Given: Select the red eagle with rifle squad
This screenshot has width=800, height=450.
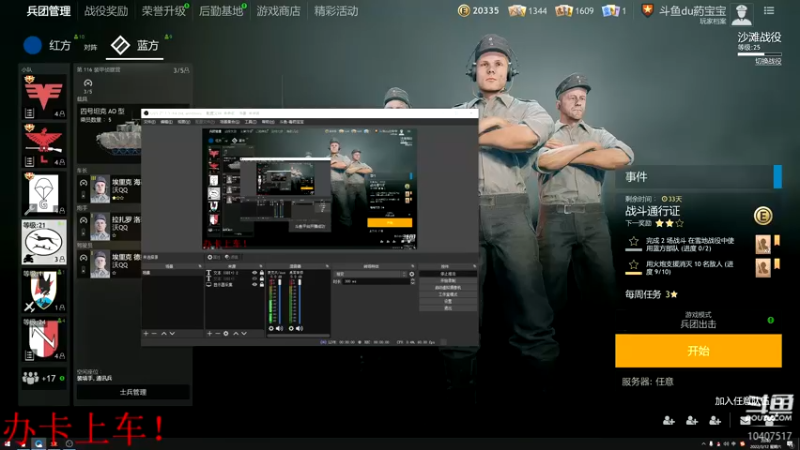Looking at the screenshot, I should 44,145.
